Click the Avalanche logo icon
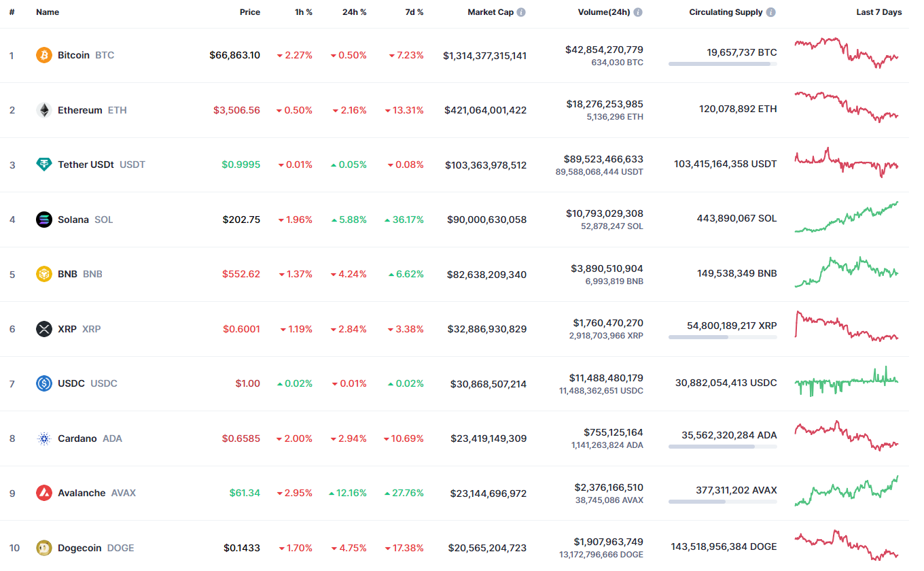 click(x=44, y=493)
